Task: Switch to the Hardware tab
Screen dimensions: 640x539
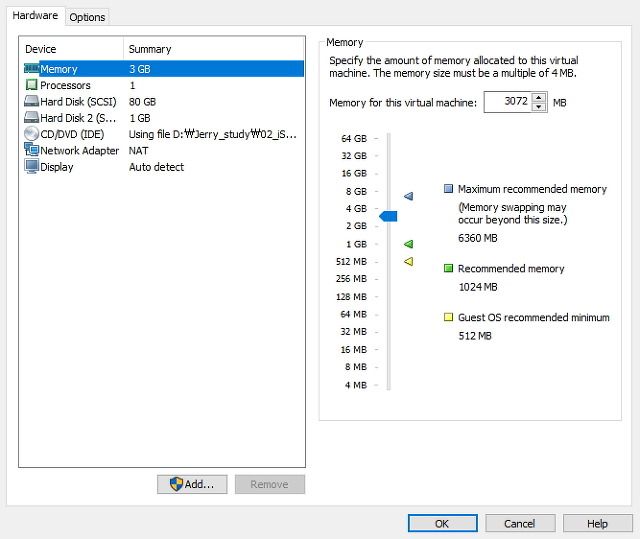Action: click(x=35, y=16)
